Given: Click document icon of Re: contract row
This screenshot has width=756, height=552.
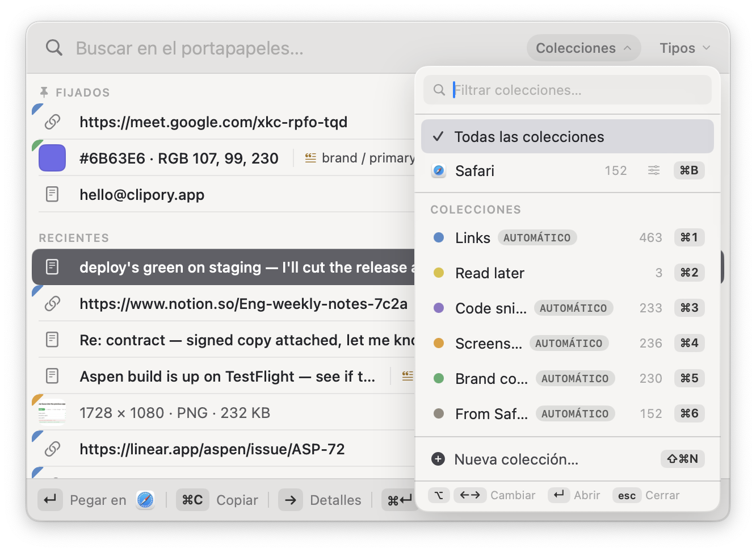Looking at the screenshot, I should coord(52,340).
